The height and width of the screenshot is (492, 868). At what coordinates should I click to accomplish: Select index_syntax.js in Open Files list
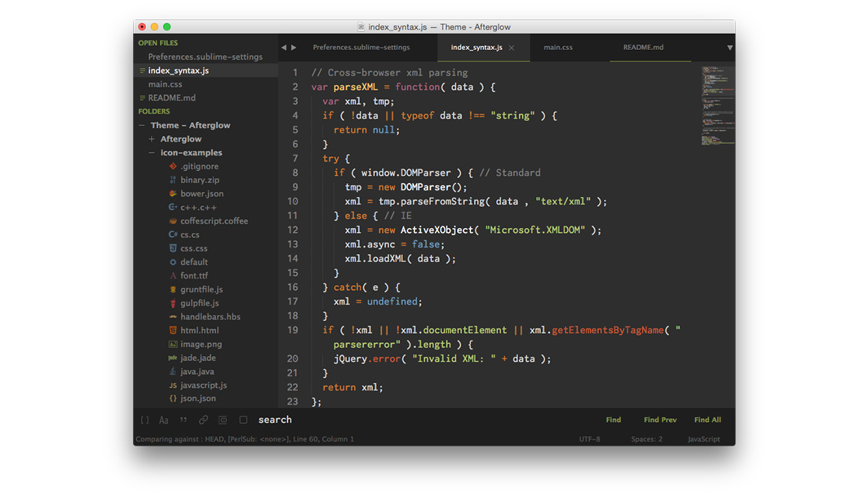click(179, 71)
